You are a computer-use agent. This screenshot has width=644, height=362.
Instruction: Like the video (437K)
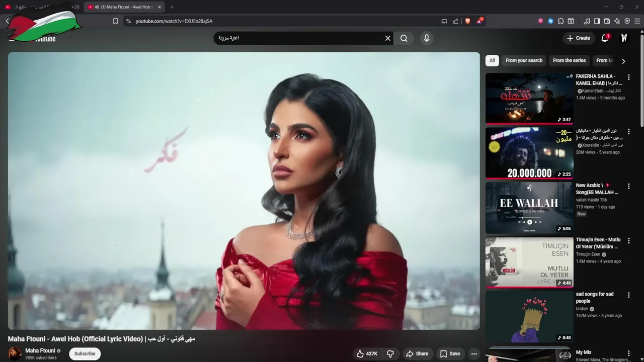(x=367, y=354)
